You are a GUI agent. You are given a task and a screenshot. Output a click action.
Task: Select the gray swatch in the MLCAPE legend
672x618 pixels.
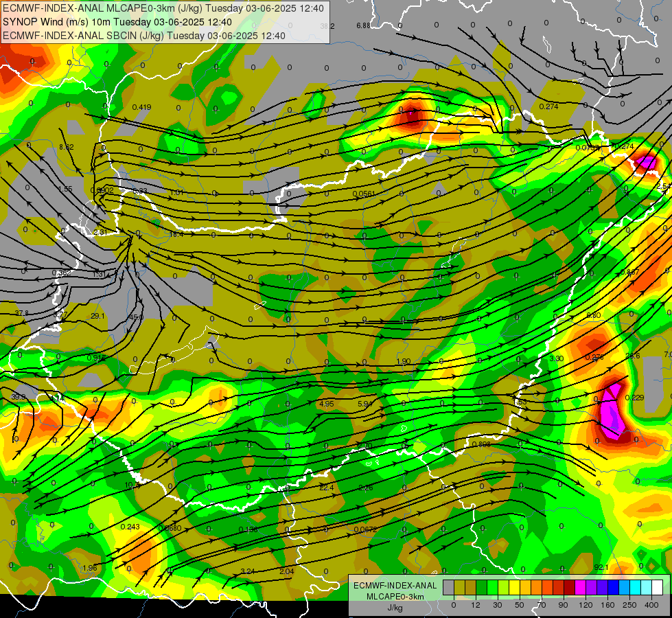pos(449,588)
